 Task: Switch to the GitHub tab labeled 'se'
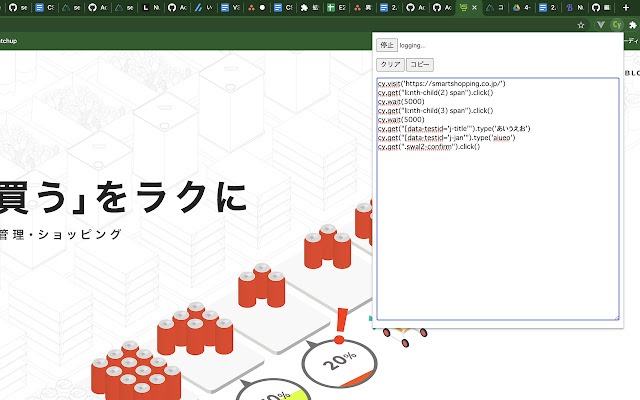point(18,7)
